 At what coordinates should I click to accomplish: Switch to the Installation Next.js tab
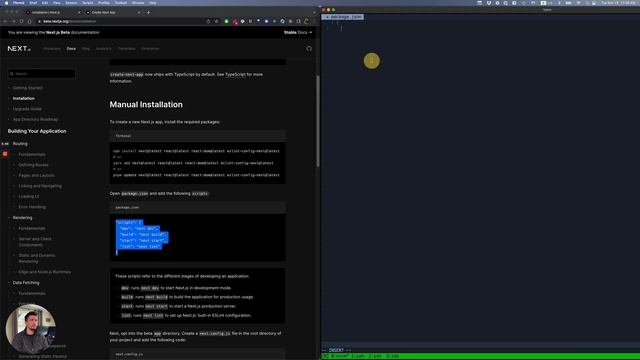coord(52,13)
